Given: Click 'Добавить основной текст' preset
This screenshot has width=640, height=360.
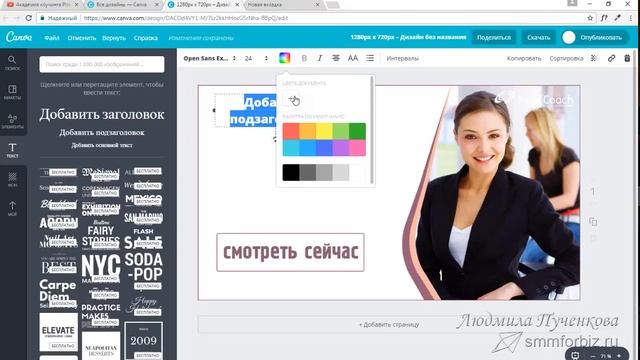Looking at the screenshot, I should (102, 145).
